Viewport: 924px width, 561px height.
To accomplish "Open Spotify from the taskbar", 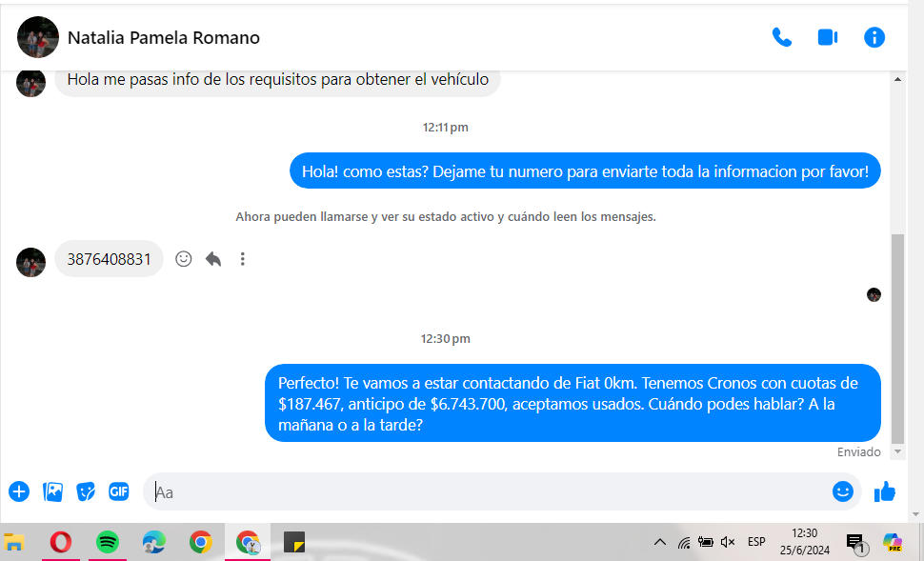I will click(x=108, y=542).
